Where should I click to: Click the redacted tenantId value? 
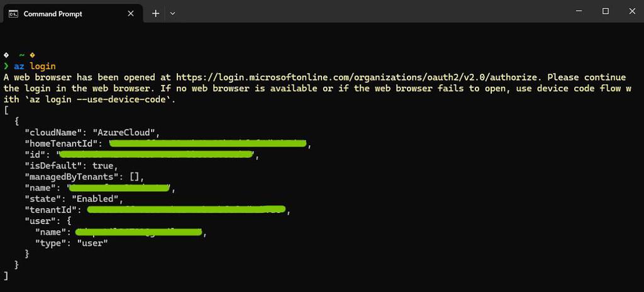(x=186, y=210)
